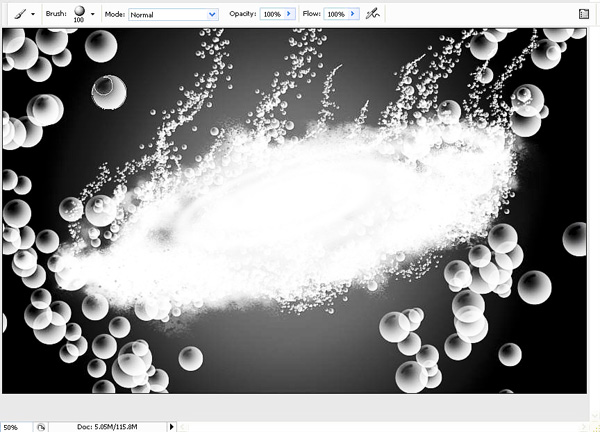Expand the Brush preset picker arrow
600x432 pixels.
tap(93, 14)
